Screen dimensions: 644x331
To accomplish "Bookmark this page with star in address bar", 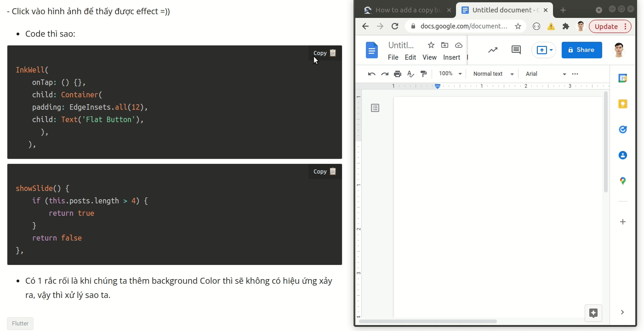I will coord(518,26).
